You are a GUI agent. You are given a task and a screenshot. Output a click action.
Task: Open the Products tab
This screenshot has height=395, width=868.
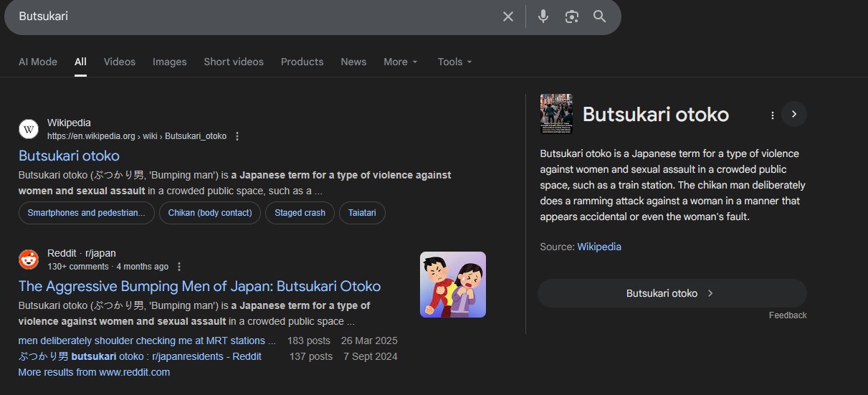coord(302,62)
